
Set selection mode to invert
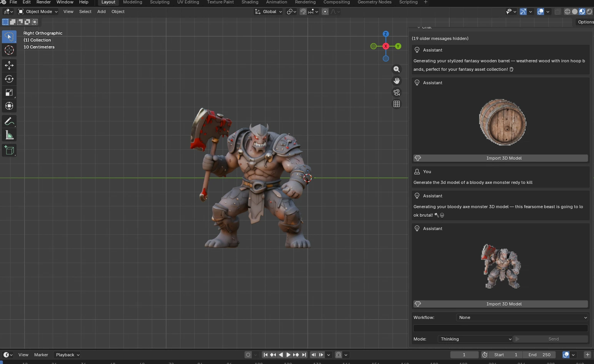click(x=27, y=22)
